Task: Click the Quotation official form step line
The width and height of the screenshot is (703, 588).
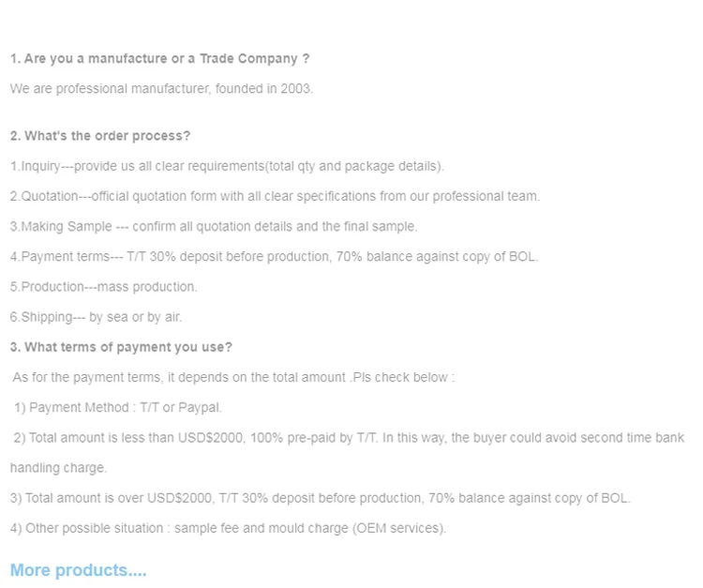Action: point(275,196)
